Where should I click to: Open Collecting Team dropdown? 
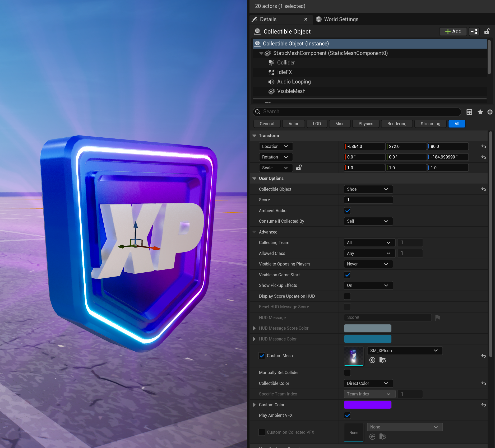[x=369, y=242]
